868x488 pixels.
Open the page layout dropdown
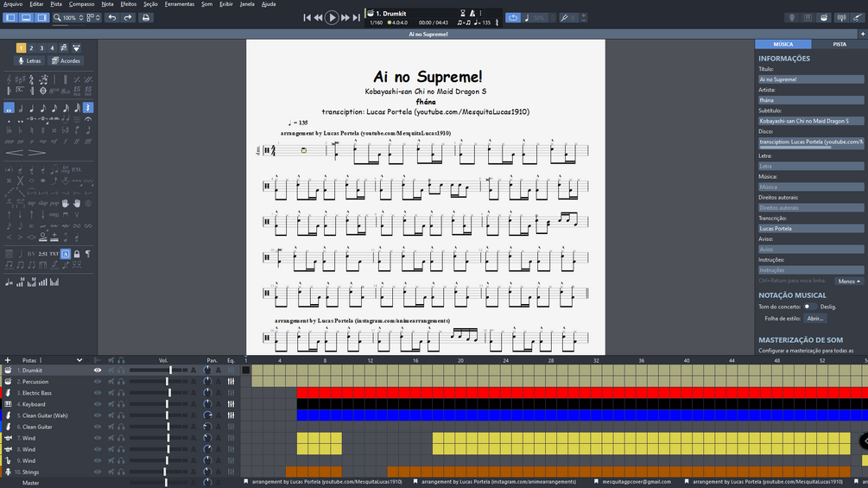tap(93, 17)
